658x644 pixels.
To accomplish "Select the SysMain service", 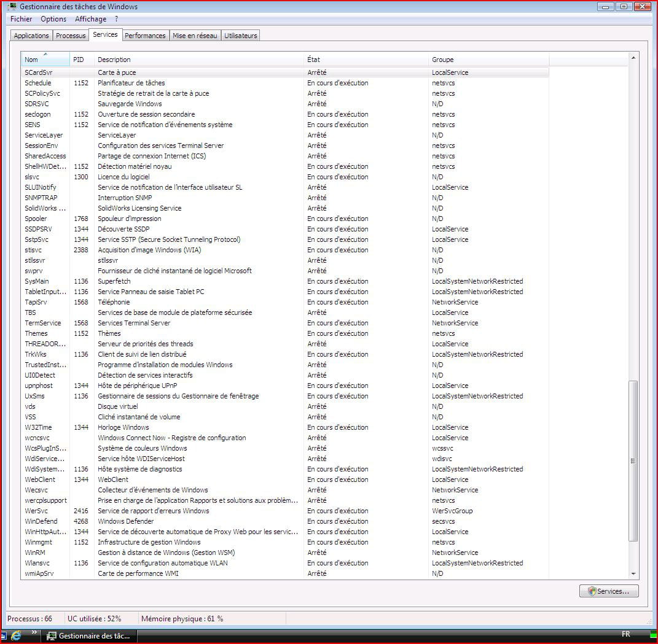I will [x=285, y=281].
